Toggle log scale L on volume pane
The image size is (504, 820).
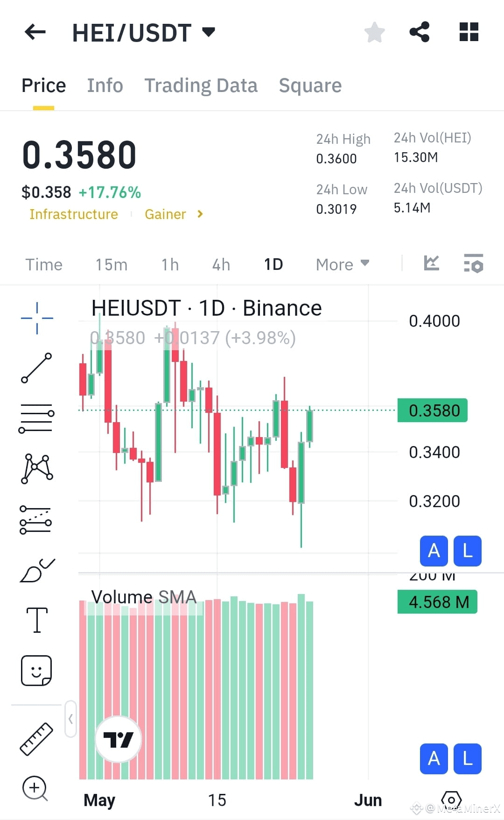[467, 759]
